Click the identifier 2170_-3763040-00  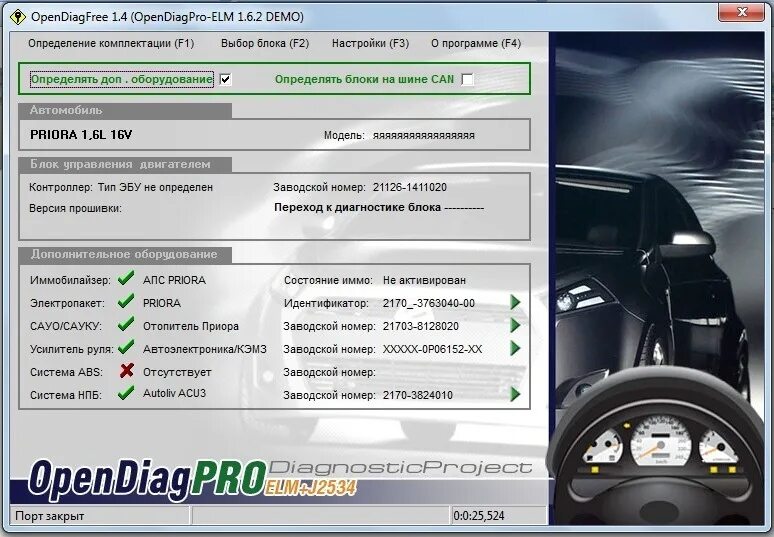point(428,303)
